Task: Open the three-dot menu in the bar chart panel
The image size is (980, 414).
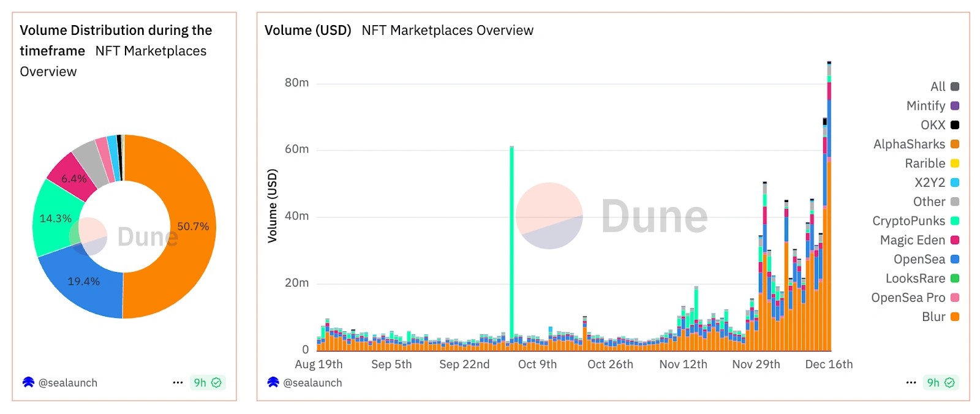Action: coord(911,383)
